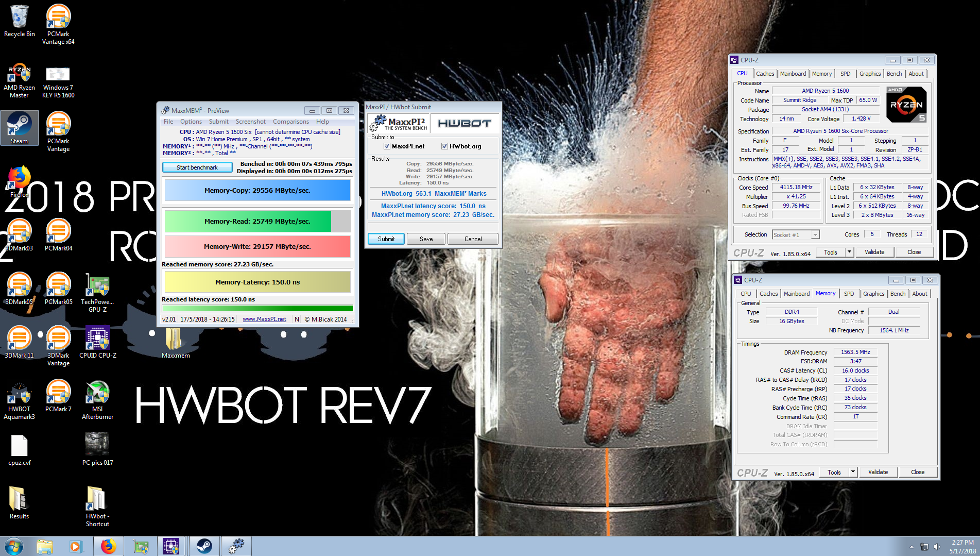Open Graphics tab in lower CPU-Z window
Viewport: 980px width, 556px height.
pos(873,294)
